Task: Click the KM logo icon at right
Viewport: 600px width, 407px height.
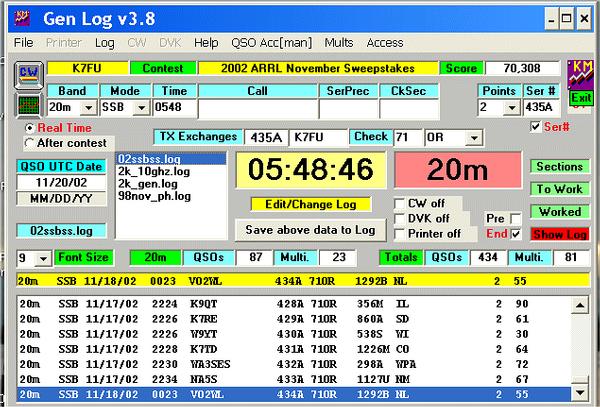Action: 580,74
